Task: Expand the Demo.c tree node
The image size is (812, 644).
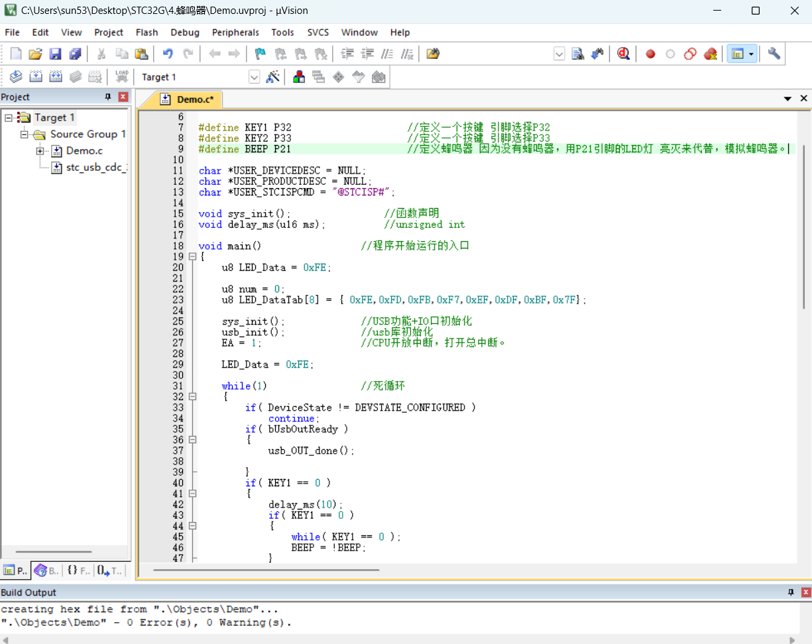Action: coord(40,151)
